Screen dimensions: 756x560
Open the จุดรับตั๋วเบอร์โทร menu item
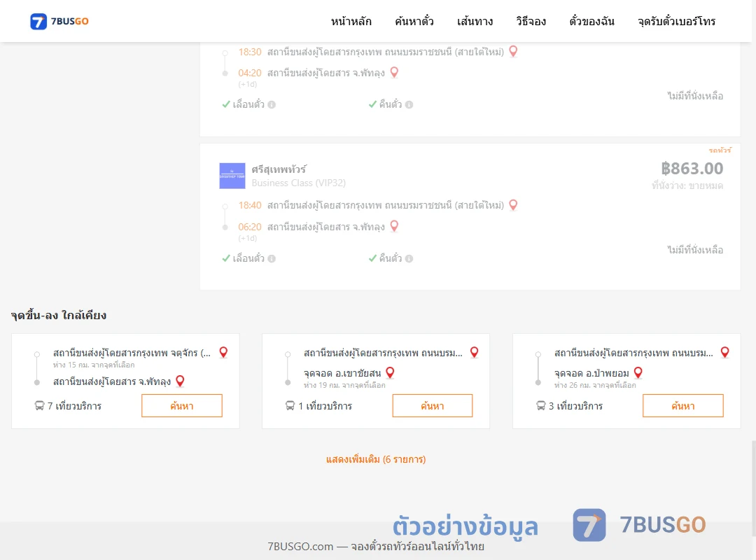tap(676, 21)
